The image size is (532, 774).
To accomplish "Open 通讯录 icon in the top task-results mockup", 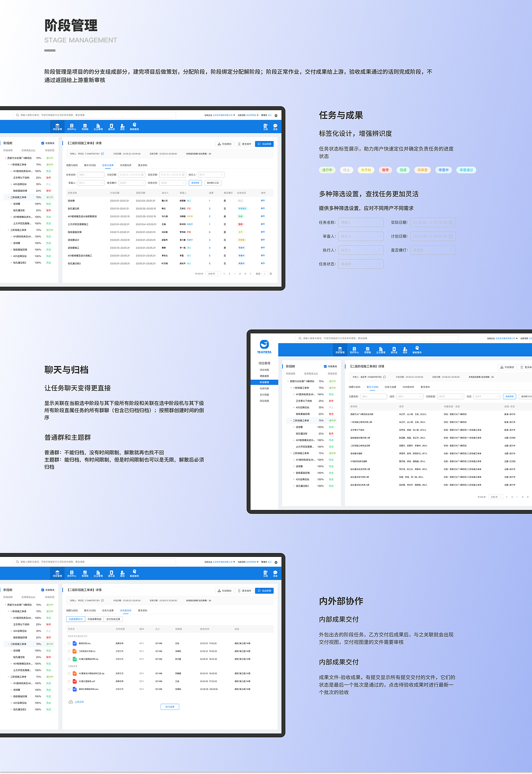I will tap(111, 127).
